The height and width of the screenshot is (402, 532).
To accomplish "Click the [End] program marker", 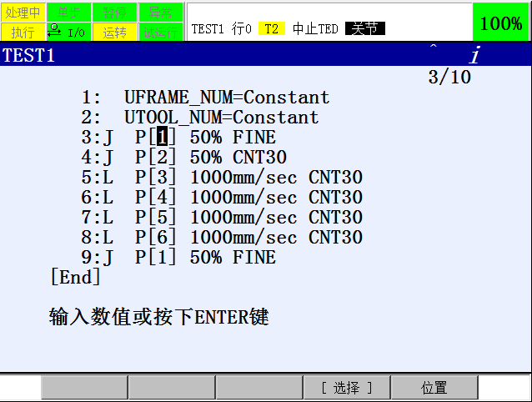I will (75, 277).
